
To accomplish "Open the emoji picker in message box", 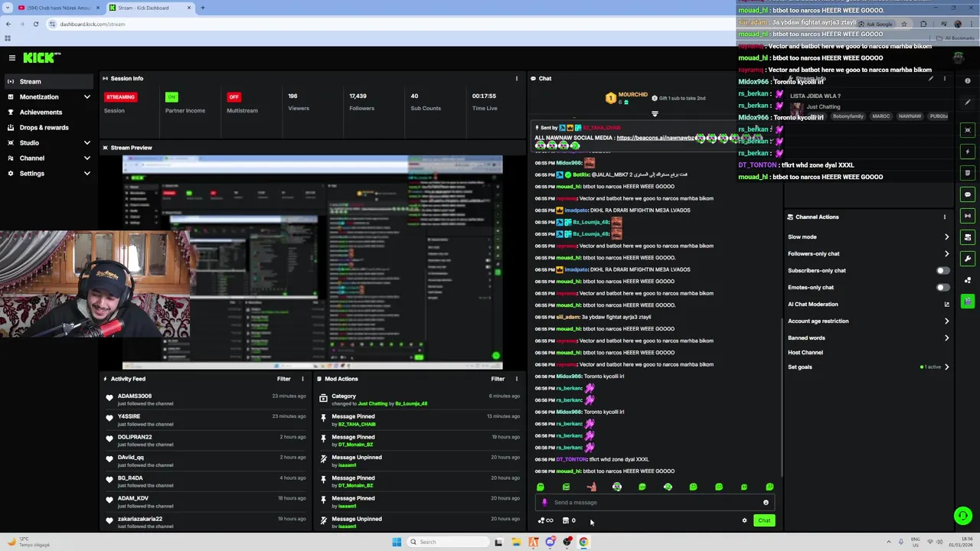I will pos(766,503).
